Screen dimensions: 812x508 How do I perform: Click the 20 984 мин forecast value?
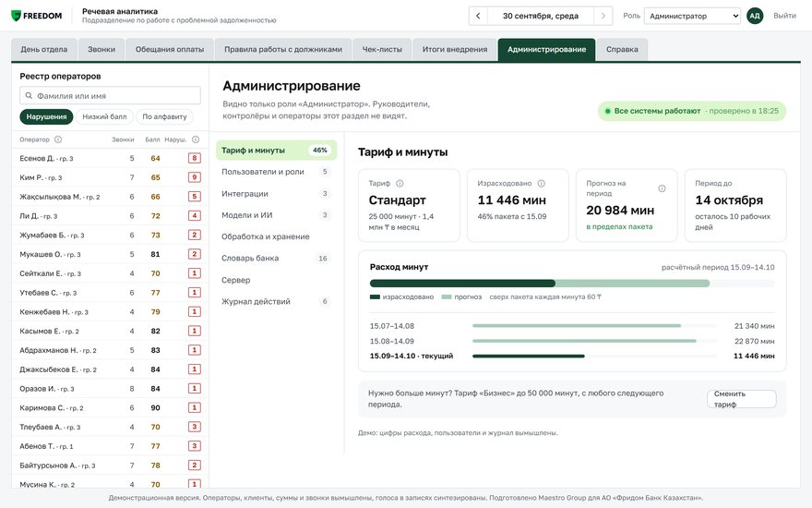(620, 211)
